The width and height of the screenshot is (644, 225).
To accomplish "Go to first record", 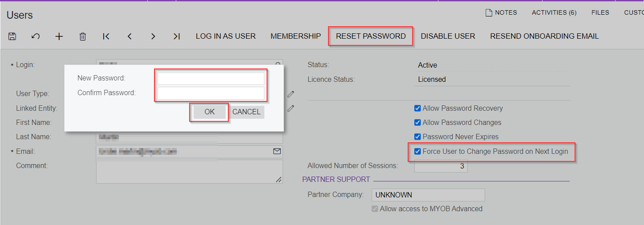I will (x=106, y=36).
